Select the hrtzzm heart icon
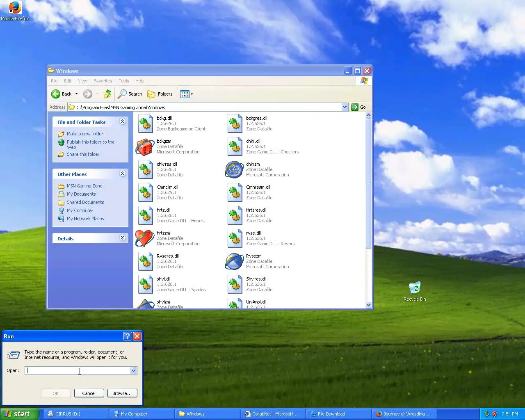Screen dimensions: 525x420 [145, 238]
